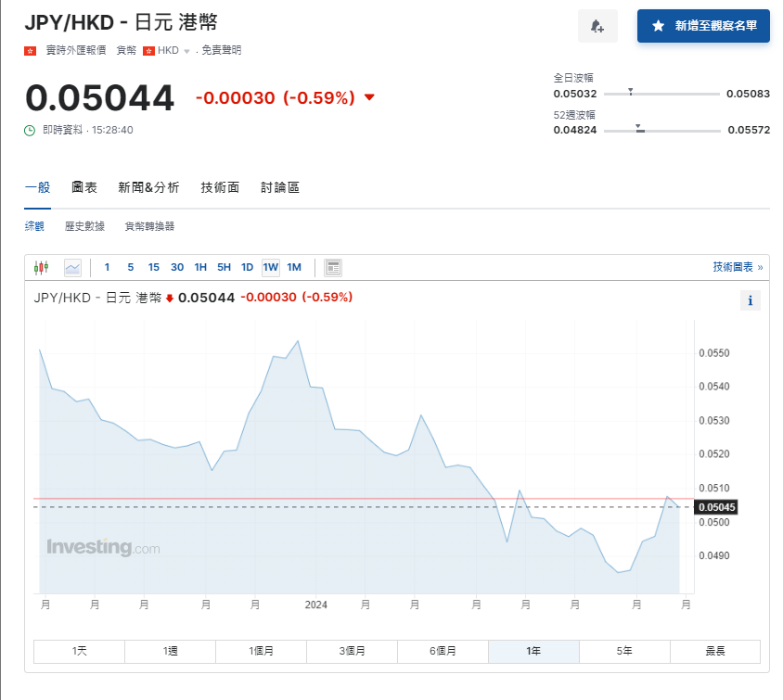Expand 技術圖表 chart options
This screenshot has width=783, height=700.
pyautogui.click(x=739, y=266)
